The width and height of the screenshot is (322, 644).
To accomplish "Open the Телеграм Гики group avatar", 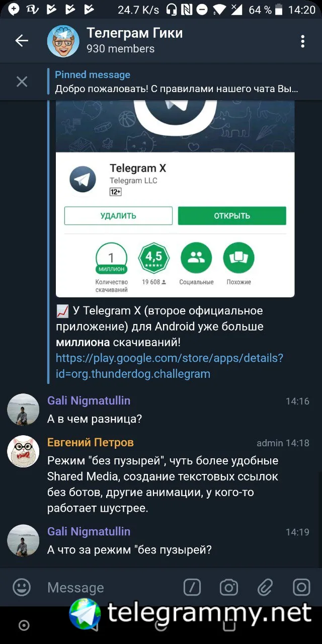I will pos(63,41).
